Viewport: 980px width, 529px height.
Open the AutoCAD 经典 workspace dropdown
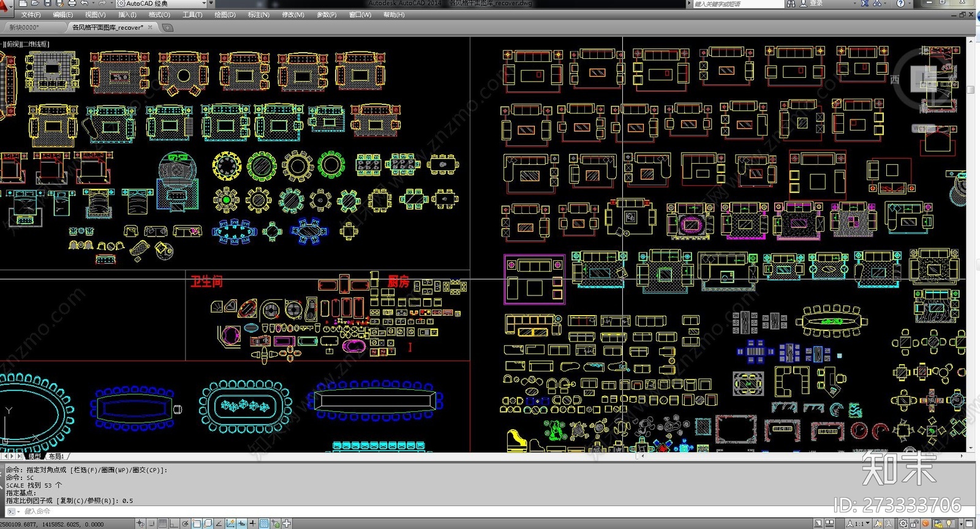(162, 3)
